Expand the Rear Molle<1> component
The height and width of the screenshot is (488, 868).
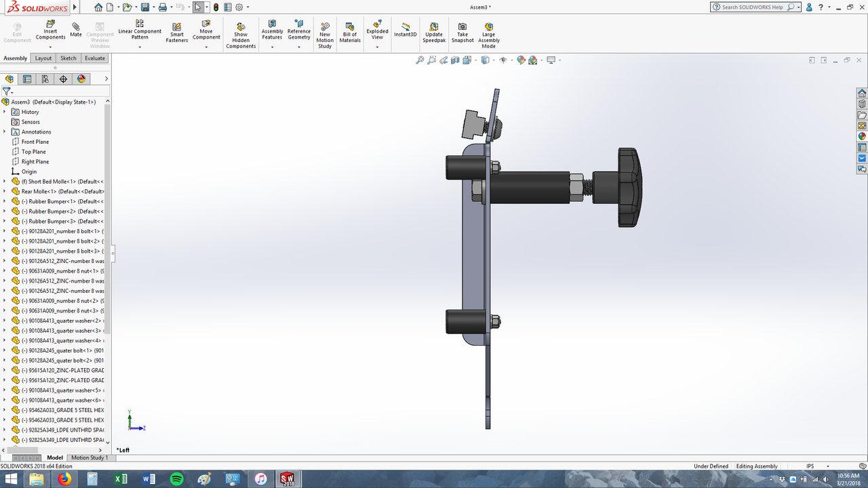4,191
